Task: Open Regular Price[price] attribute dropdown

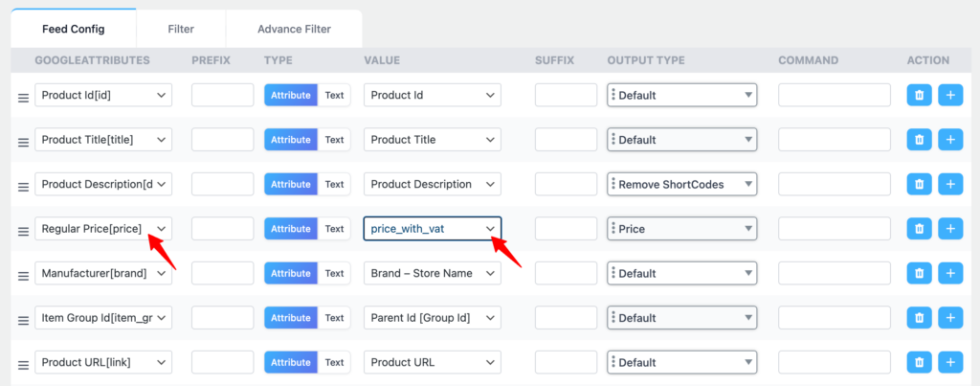Action: pos(103,229)
